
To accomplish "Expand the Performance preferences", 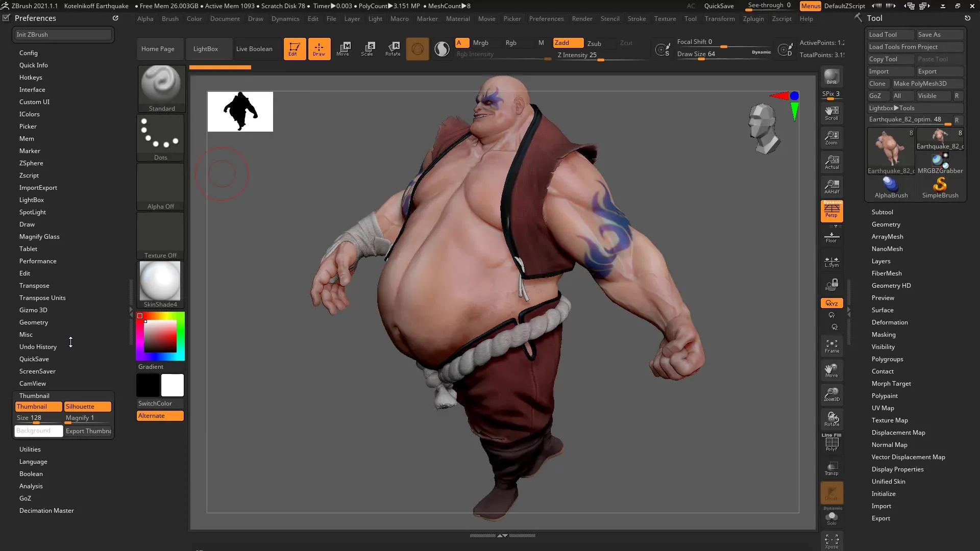I will [38, 261].
